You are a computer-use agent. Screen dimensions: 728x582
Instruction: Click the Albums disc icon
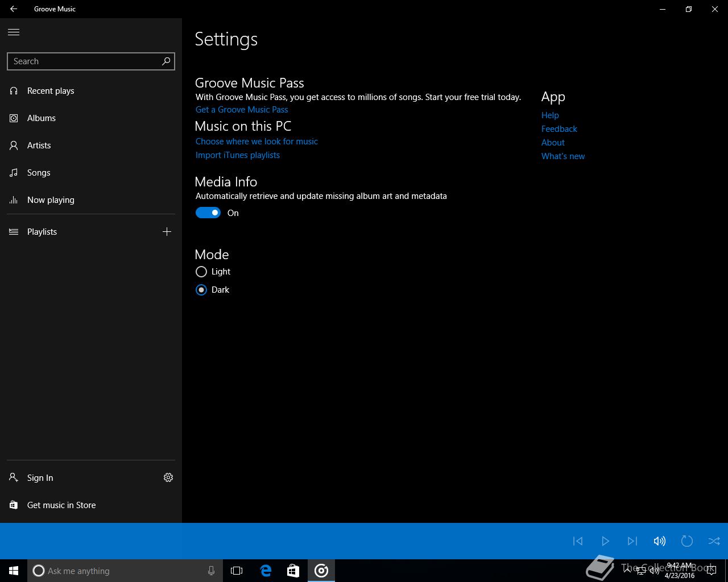click(x=14, y=118)
